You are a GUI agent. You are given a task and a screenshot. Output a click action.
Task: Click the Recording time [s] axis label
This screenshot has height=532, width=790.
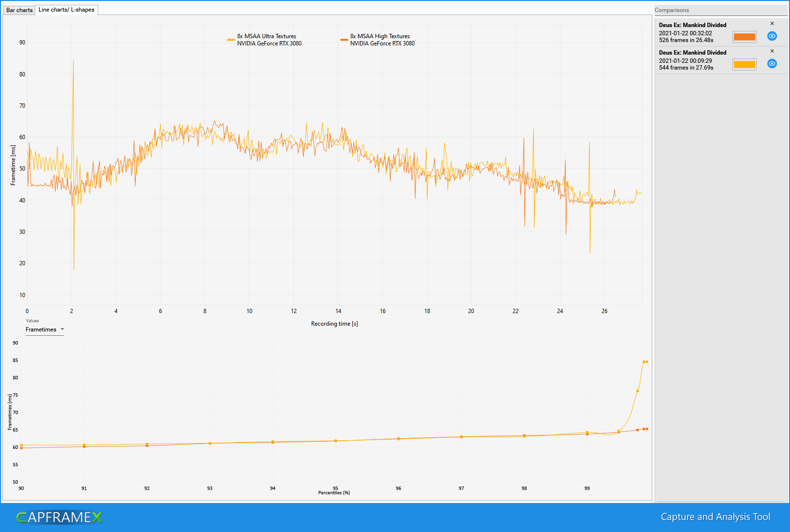click(334, 324)
